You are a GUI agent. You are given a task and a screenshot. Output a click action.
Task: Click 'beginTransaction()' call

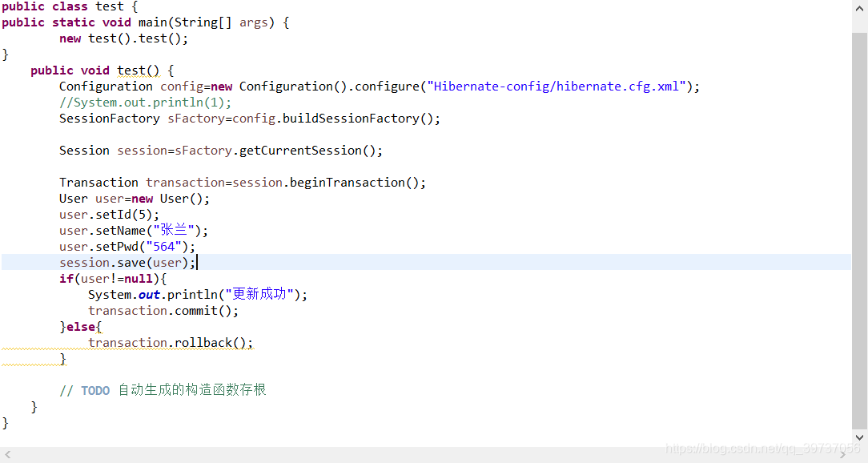point(354,183)
